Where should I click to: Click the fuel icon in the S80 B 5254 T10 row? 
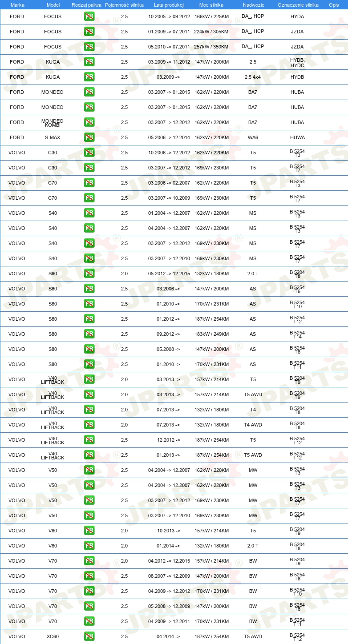point(89,304)
